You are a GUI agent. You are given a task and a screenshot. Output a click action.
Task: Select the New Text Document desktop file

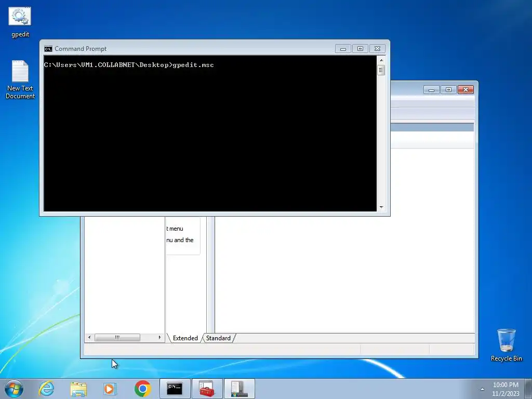[20, 79]
